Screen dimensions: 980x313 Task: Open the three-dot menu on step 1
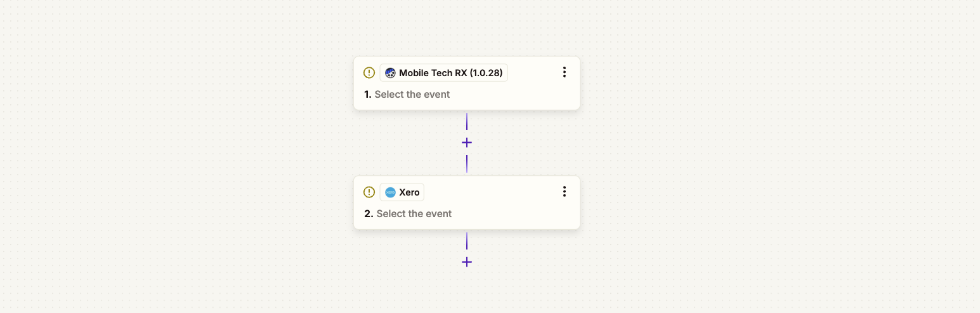(x=565, y=72)
